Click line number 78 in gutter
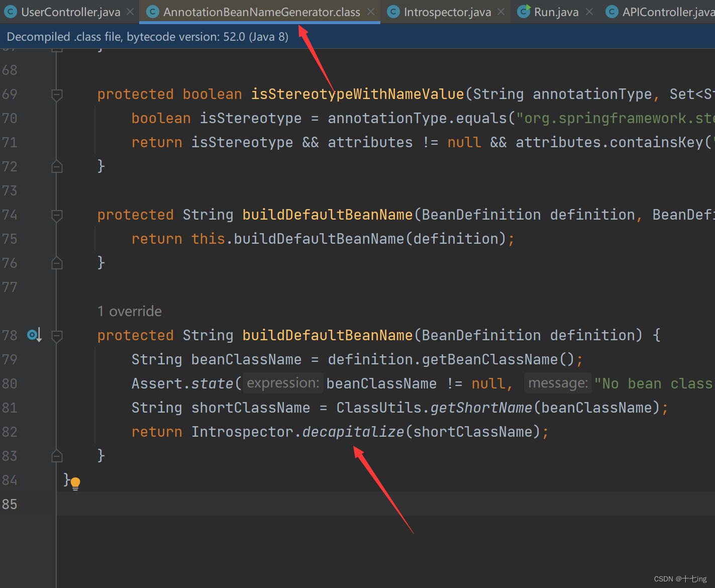715x588 pixels. [x=10, y=335]
